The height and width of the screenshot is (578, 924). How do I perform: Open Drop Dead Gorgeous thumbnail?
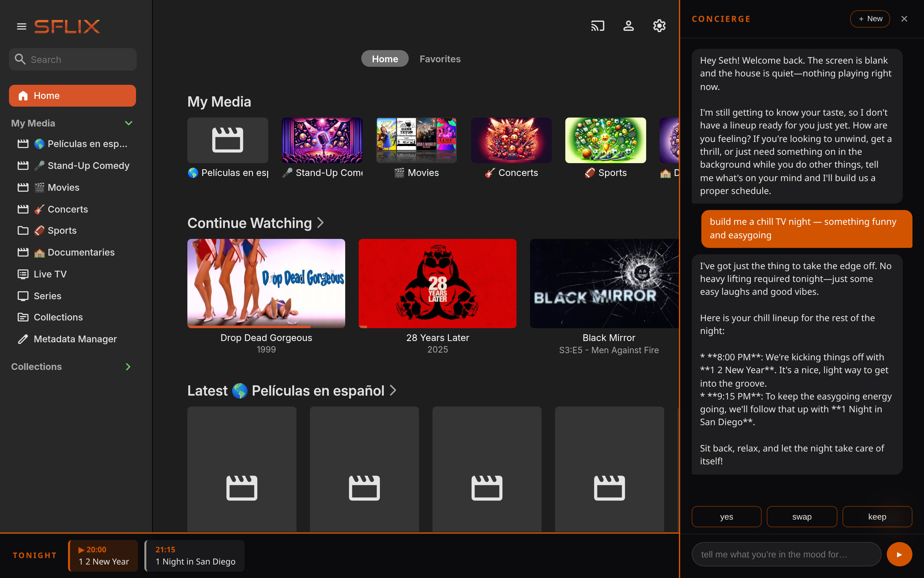[266, 283]
